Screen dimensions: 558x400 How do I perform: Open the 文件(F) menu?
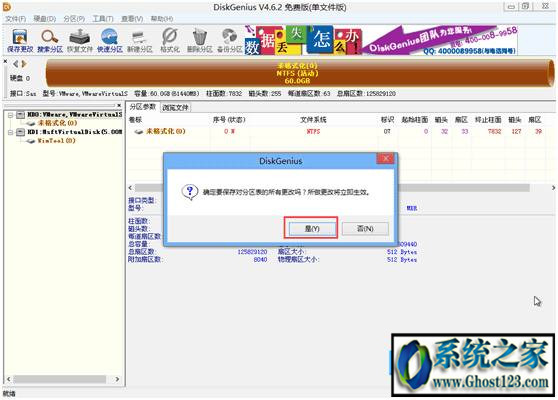tap(16, 19)
